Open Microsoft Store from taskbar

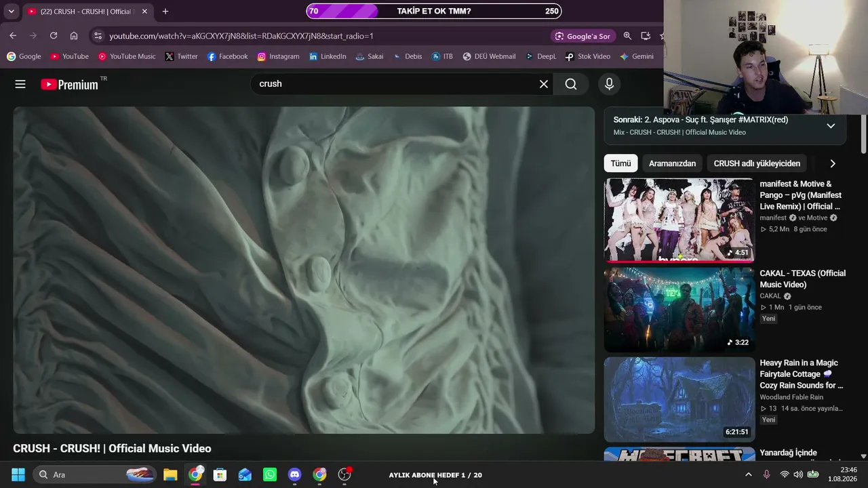[220, 474]
